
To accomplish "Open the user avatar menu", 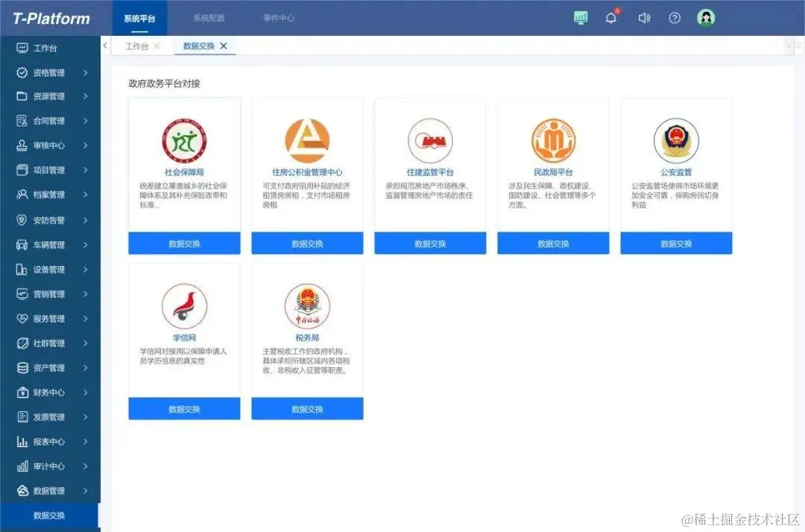I will point(706,18).
